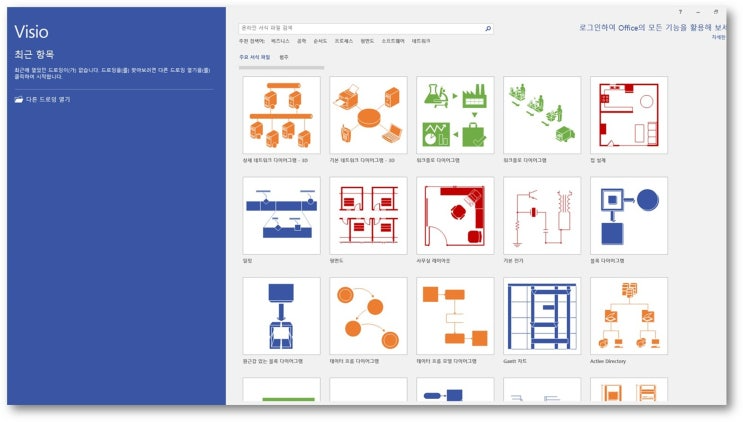Open the basic network diagram 3D template with printer
This screenshot has height=422, width=743.
tap(368, 115)
